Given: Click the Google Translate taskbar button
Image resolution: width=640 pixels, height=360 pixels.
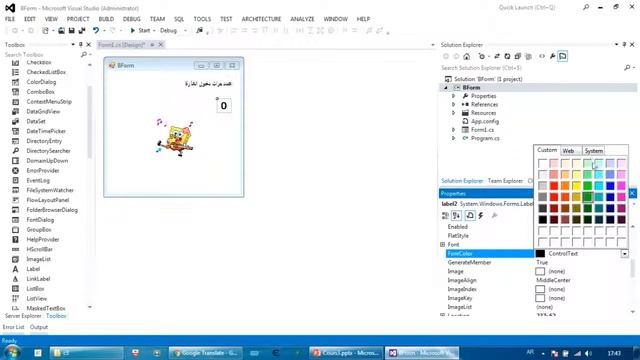Looking at the screenshot, I should (x=206, y=353).
